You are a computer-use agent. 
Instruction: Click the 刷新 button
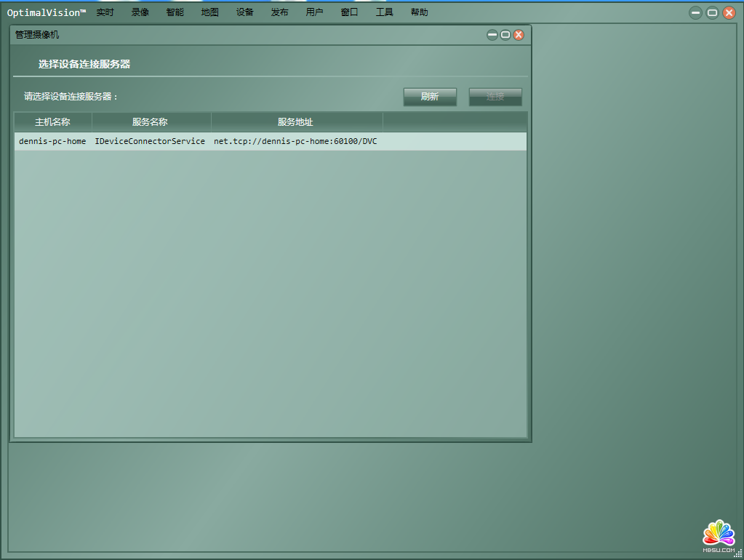(x=430, y=97)
